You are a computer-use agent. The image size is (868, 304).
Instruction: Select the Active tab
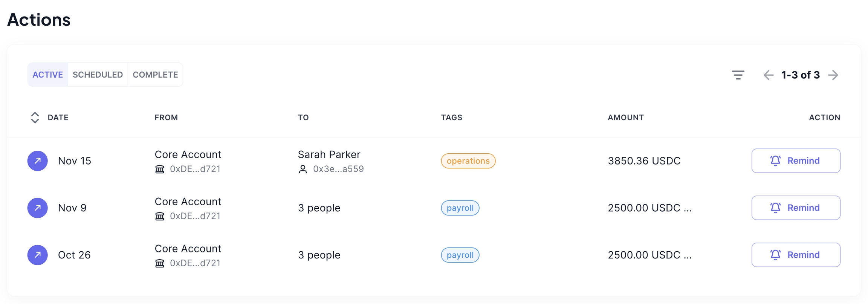(x=47, y=75)
